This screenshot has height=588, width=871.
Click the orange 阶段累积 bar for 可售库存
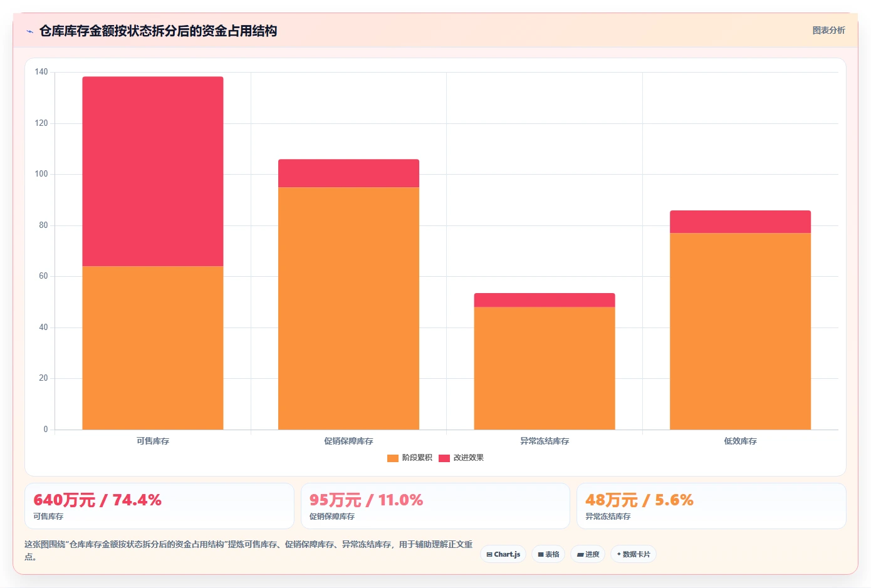[x=153, y=348]
